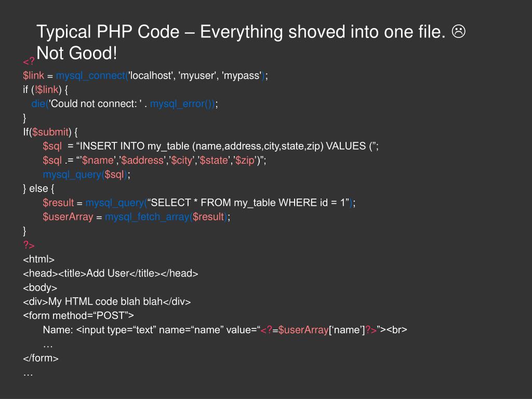The height and width of the screenshot is (399, 532).
Task: Click the '$sql .=' line with '$name','$address' values
Action: (x=154, y=160)
